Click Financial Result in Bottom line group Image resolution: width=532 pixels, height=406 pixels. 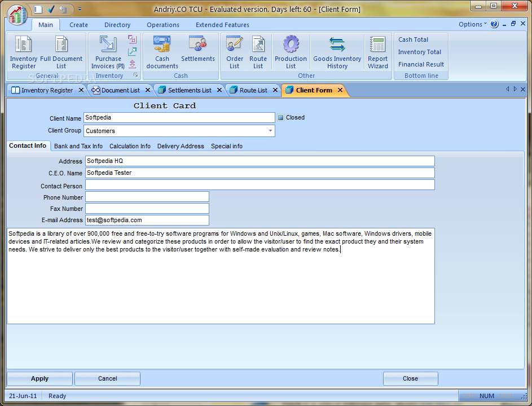pos(421,64)
